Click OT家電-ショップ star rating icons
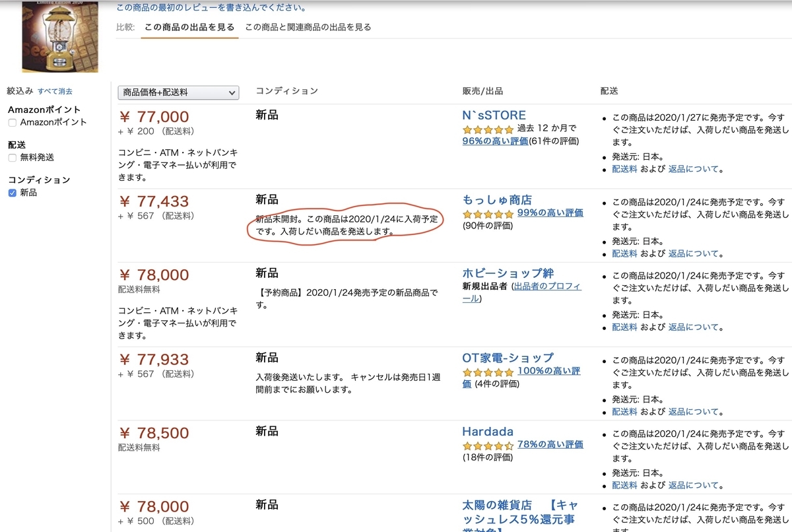The width and height of the screenshot is (792, 532). click(488, 372)
